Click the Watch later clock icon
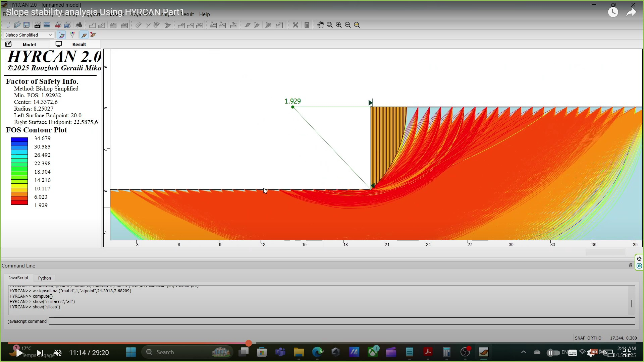The height and width of the screenshot is (362, 644). click(x=613, y=12)
